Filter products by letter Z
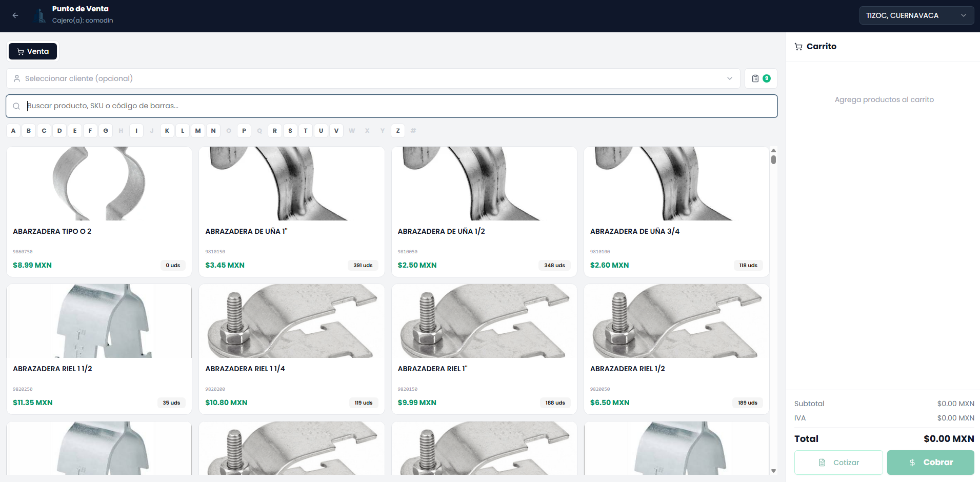 pyautogui.click(x=398, y=131)
